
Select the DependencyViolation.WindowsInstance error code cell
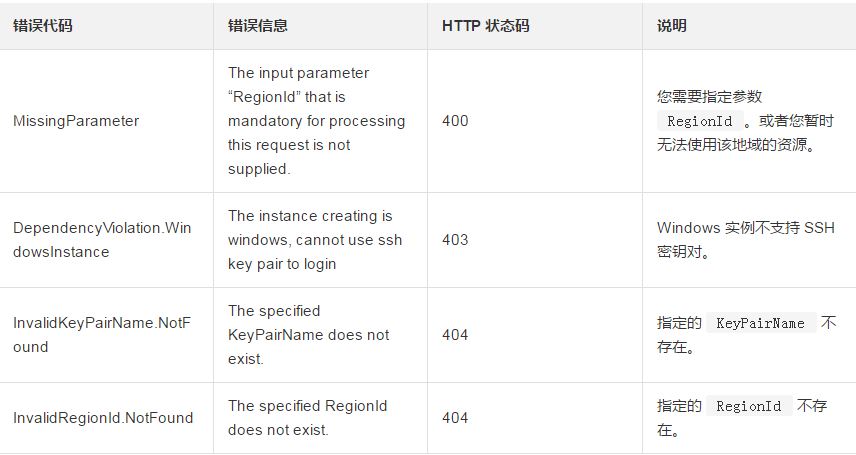(x=102, y=240)
